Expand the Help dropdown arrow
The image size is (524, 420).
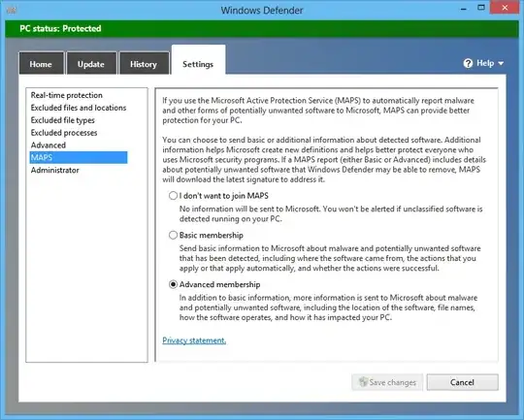pyautogui.click(x=501, y=63)
